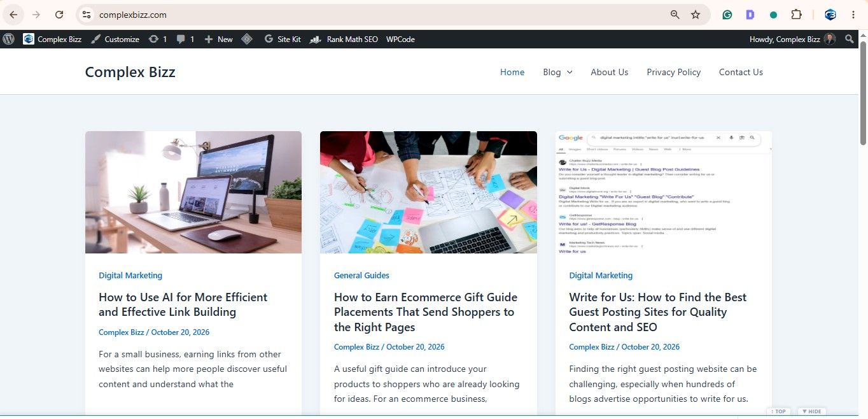Open the + New content menu
The height and width of the screenshot is (419, 868).
[218, 39]
